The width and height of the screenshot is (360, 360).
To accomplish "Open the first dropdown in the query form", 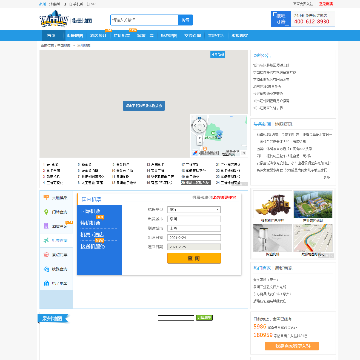I will coord(194,210).
